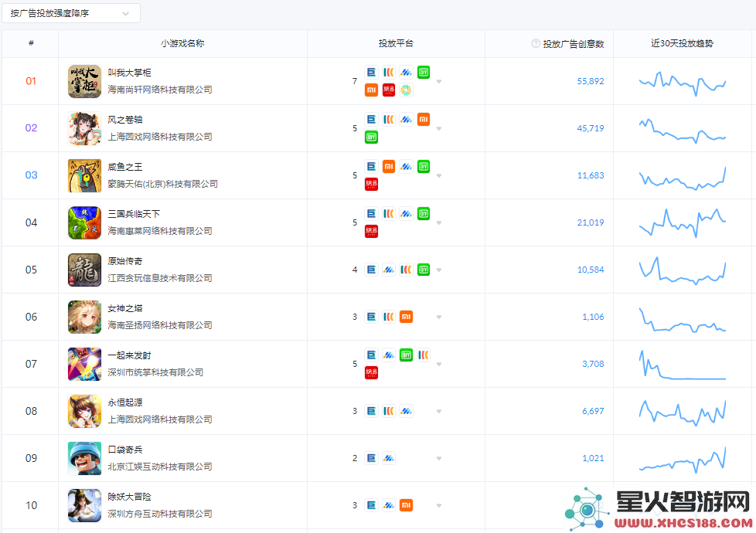Click the ad creative count 21,019

[590, 222]
